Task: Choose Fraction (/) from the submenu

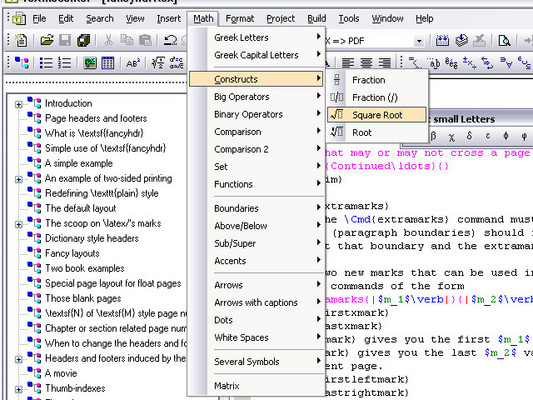Action: 377,98
